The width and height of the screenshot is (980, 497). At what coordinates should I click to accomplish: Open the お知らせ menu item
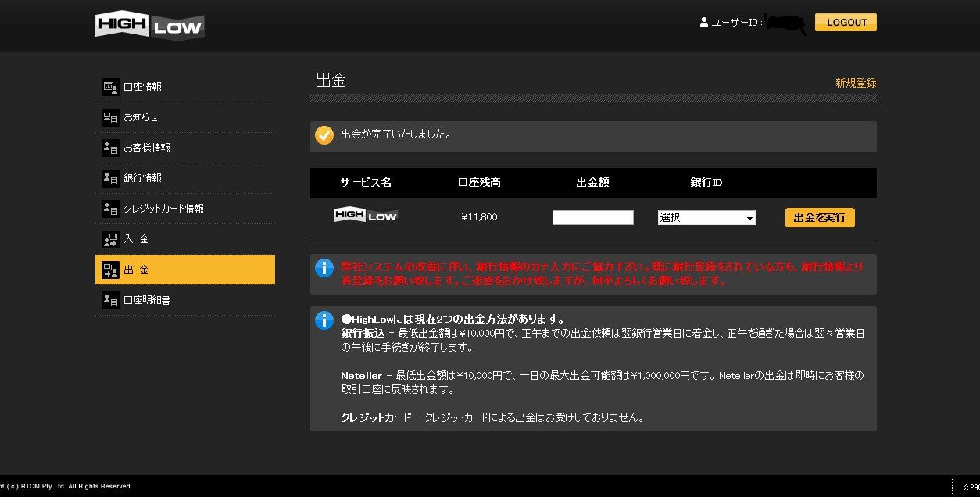point(185,117)
